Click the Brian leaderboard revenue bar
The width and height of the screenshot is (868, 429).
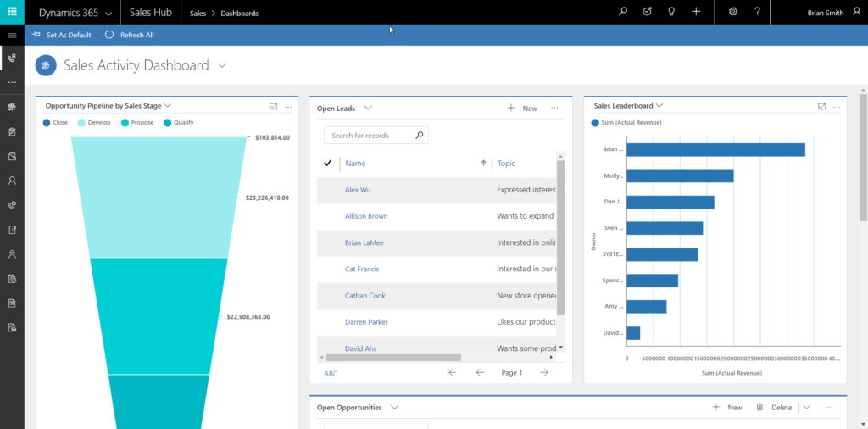pos(716,149)
